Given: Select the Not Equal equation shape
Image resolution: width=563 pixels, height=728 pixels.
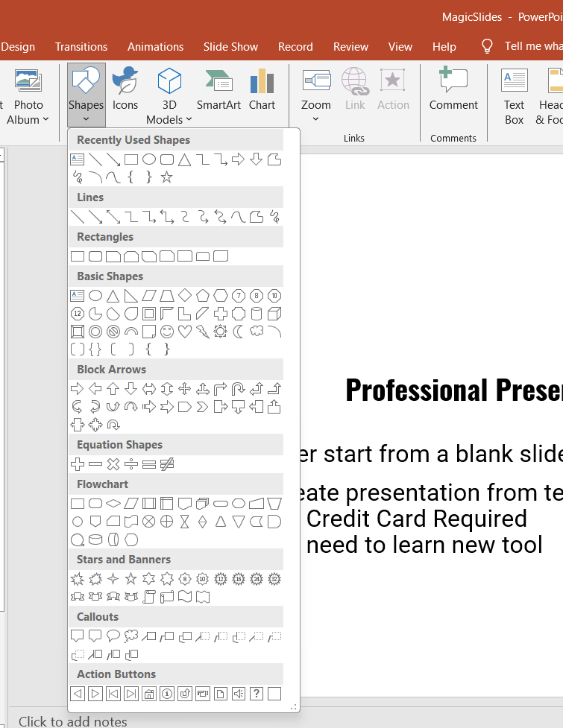Looking at the screenshot, I should pos(167,463).
